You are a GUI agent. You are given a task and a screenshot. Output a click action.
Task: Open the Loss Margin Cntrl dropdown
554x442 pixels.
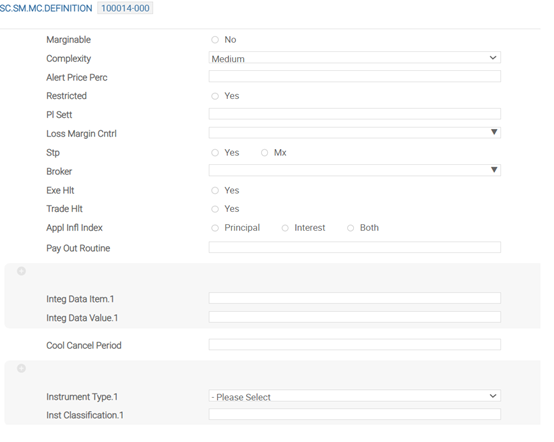pyautogui.click(x=354, y=133)
